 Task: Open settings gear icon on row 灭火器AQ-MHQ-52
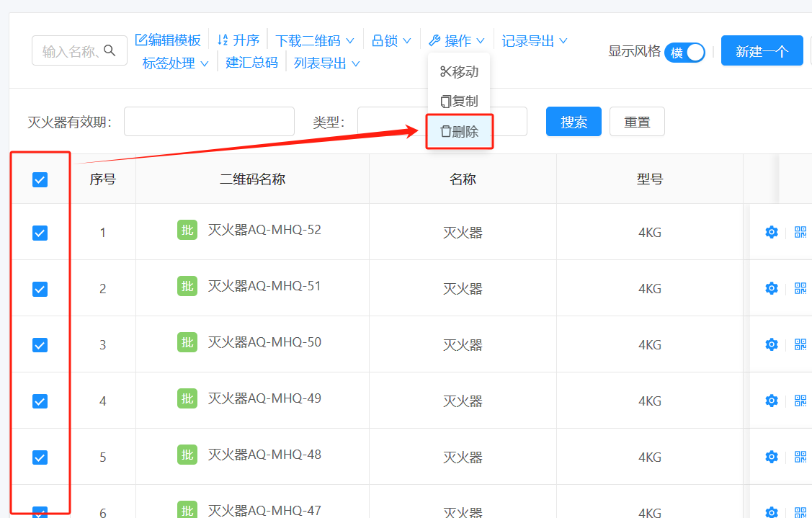tap(771, 231)
